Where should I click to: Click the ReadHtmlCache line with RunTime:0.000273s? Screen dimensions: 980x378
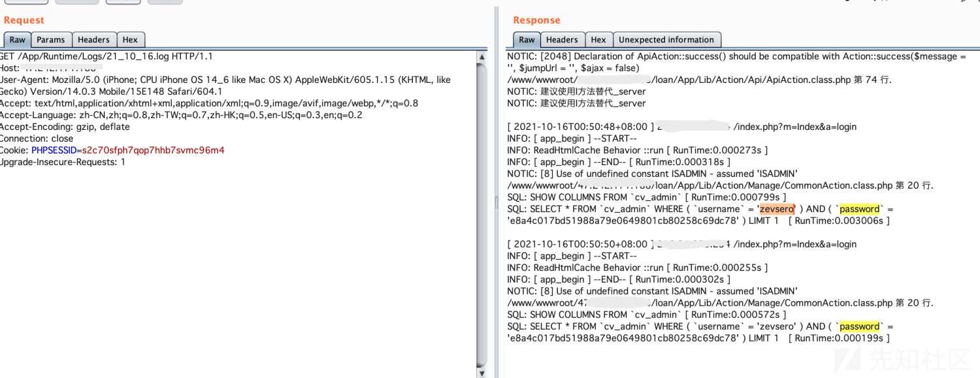point(637,150)
